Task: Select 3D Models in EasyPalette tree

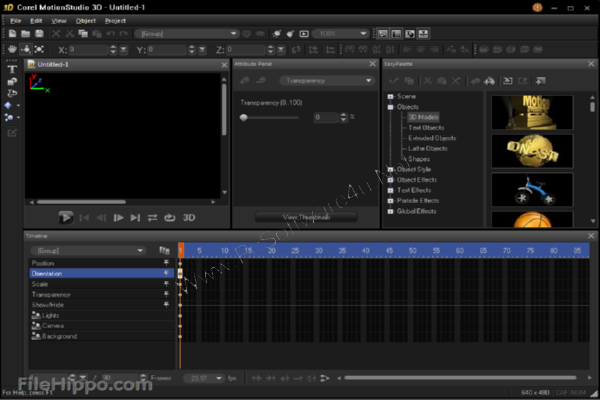Action: [423, 117]
